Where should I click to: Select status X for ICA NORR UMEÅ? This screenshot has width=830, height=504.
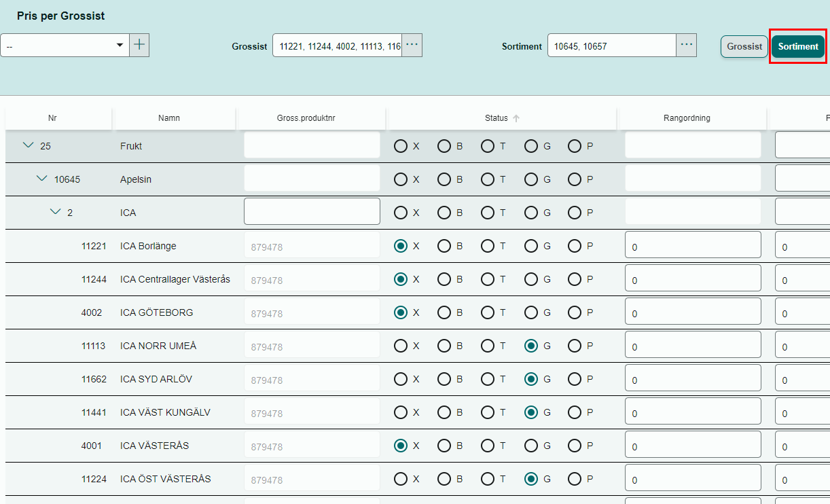(x=401, y=346)
